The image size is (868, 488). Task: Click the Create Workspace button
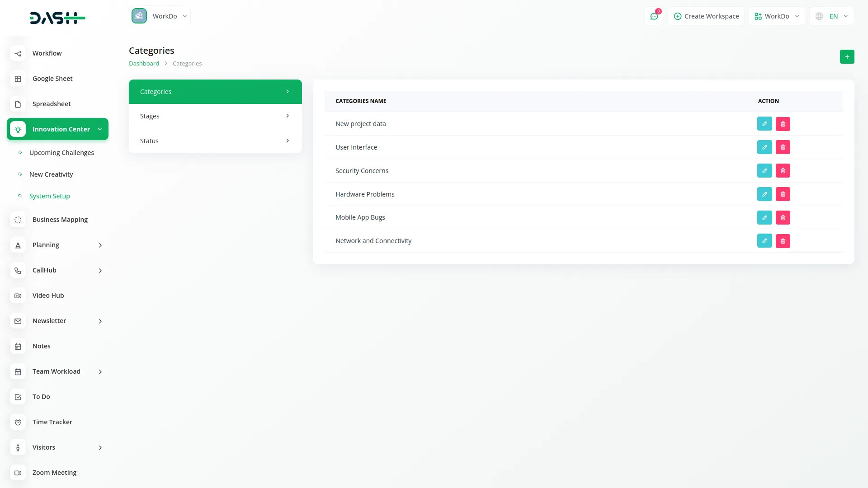706,16
